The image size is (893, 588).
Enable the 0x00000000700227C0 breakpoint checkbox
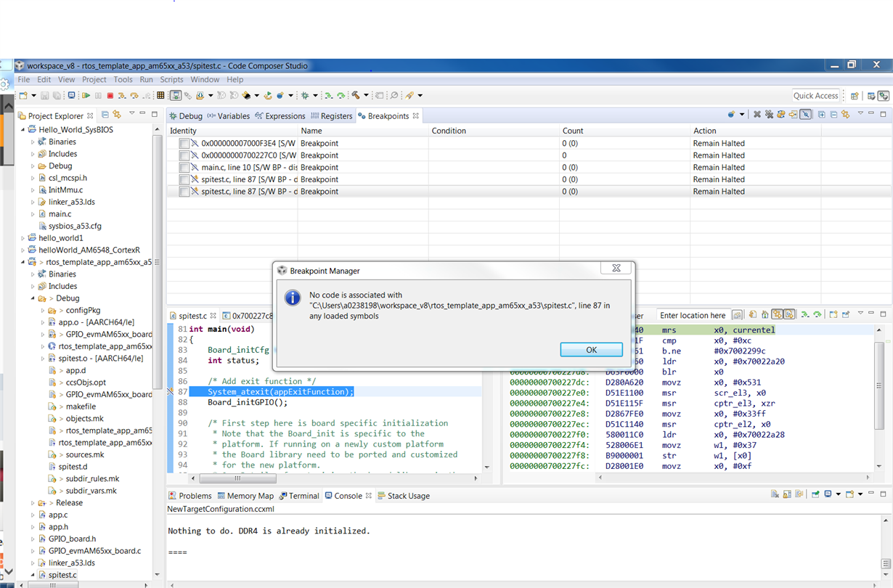(x=184, y=155)
